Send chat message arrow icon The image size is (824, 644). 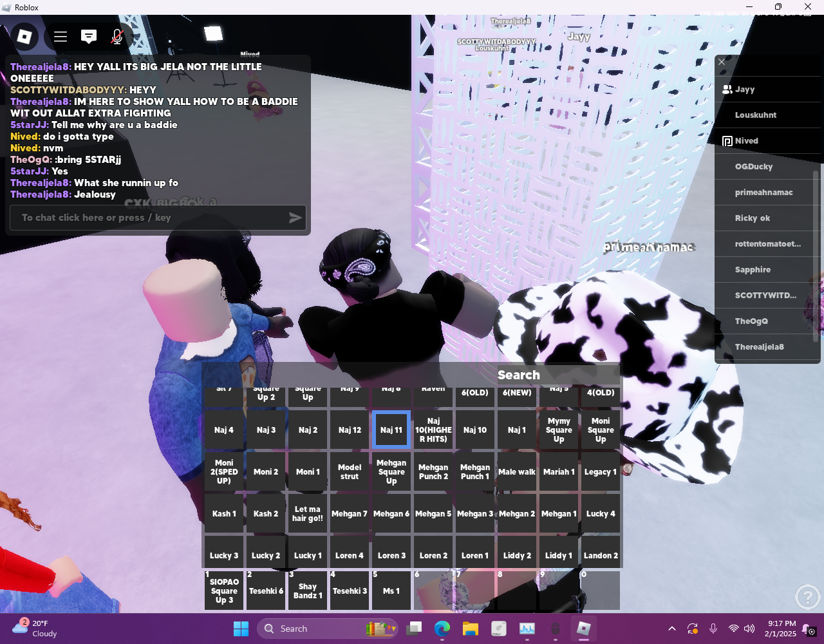[x=295, y=218]
